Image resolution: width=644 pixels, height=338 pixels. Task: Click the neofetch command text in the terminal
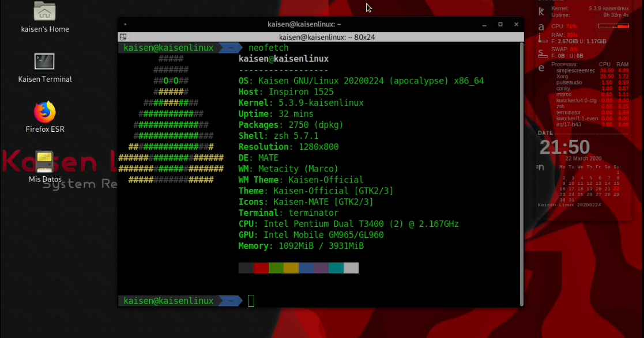pos(268,48)
